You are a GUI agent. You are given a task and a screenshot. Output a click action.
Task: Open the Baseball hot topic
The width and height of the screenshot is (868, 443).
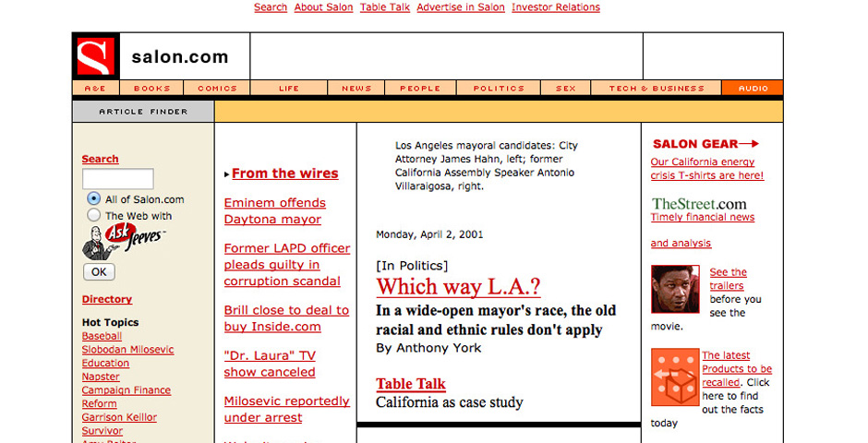(x=102, y=336)
